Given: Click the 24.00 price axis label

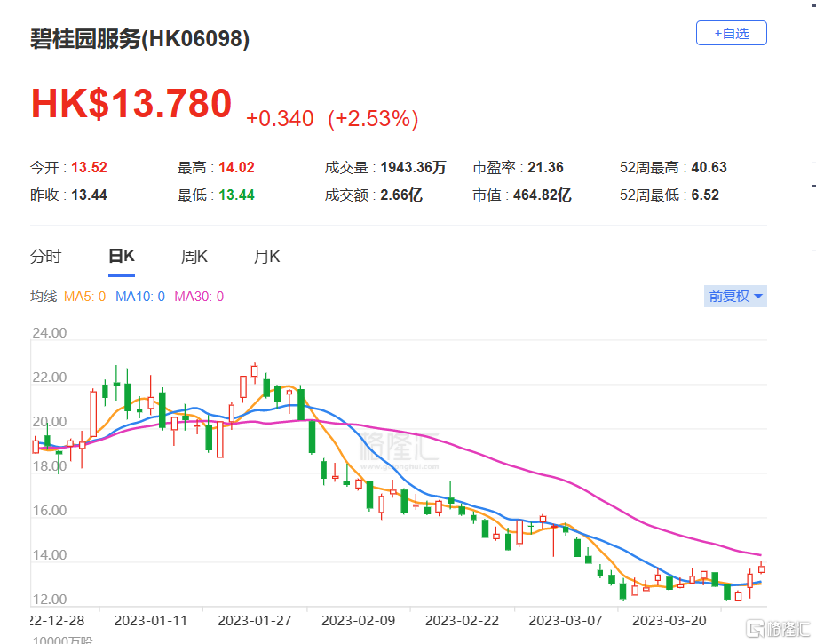Looking at the screenshot, I should point(50,333).
